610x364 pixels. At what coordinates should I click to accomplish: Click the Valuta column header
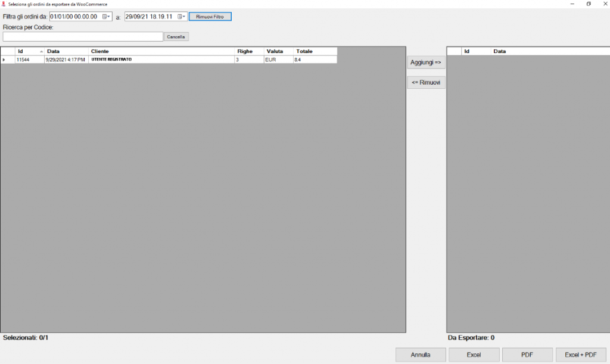pyautogui.click(x=278, y=51)
